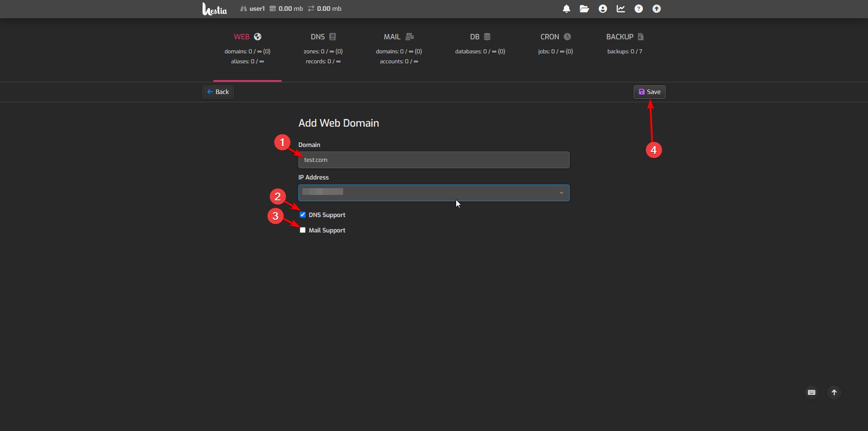Viewport: 868px width, 431px height.
Task: Go to the CRON jobs tab
Action: pos(555,37)
